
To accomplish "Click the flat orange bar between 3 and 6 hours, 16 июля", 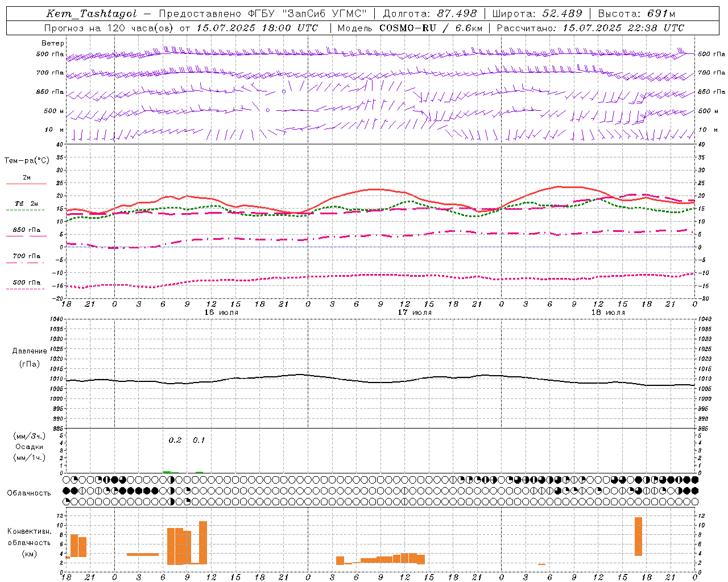I will 143,554.
